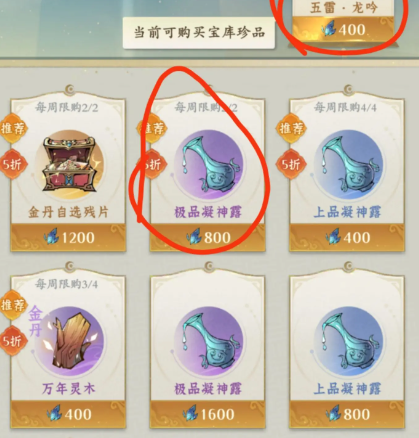Select the 万年灵木 wood icon
The image size is (419, 438).
(x=69, y=341)
